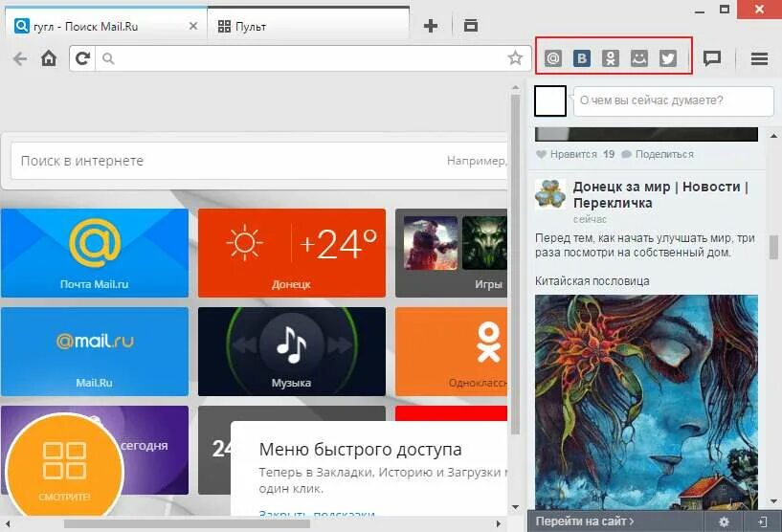
Task: Click the sidebar feed scrollbar thumb
Action: click(773, 247)
